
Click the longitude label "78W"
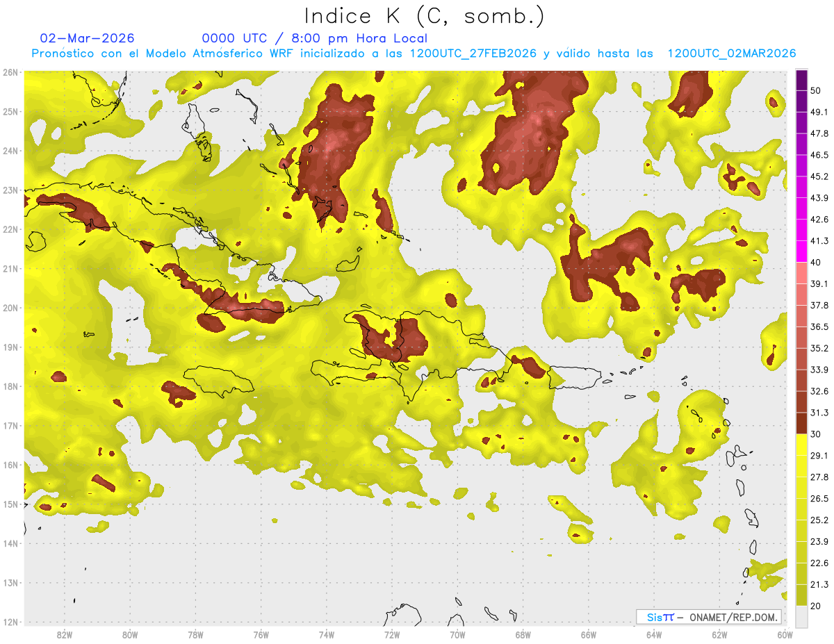195,634
